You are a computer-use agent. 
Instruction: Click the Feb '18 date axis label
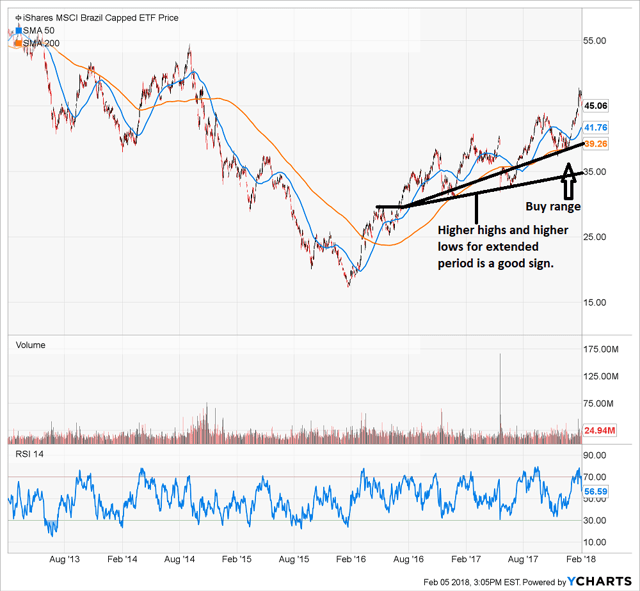[x=581, y=560]
